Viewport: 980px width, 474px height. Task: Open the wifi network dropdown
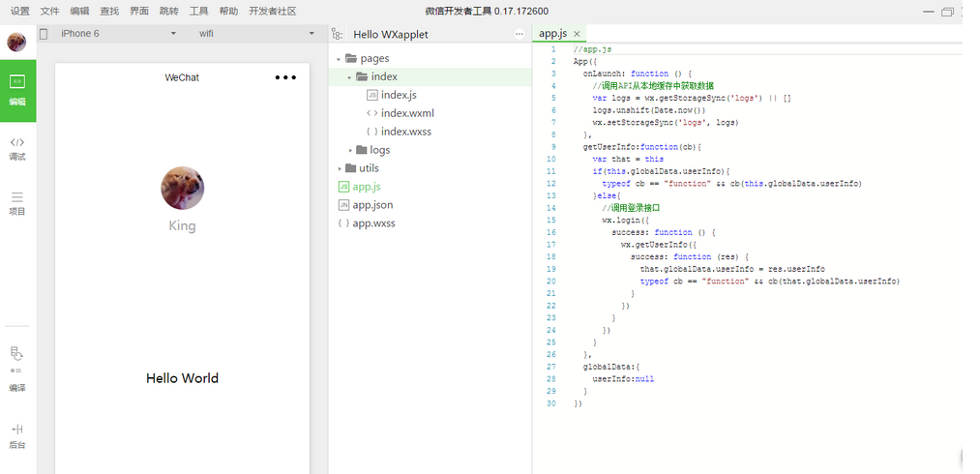tap(257, 34)
